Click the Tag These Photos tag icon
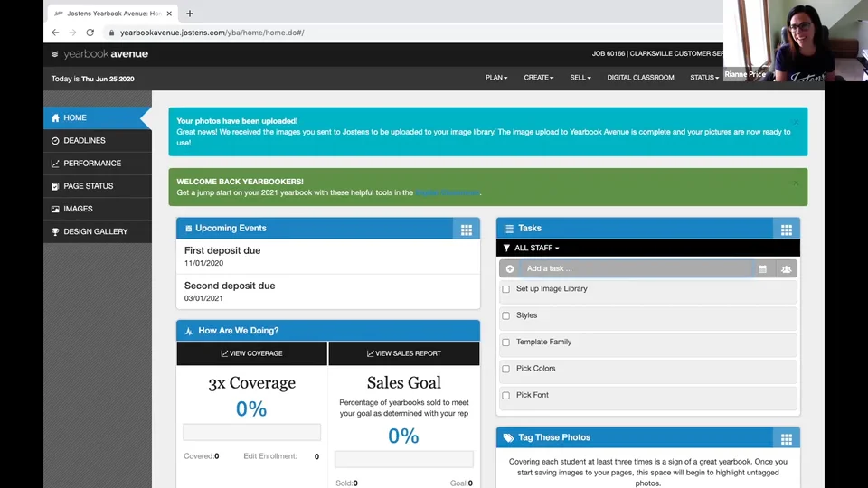Image resolution: width=868 pixels, height=488 pixels. coord(508,437)
